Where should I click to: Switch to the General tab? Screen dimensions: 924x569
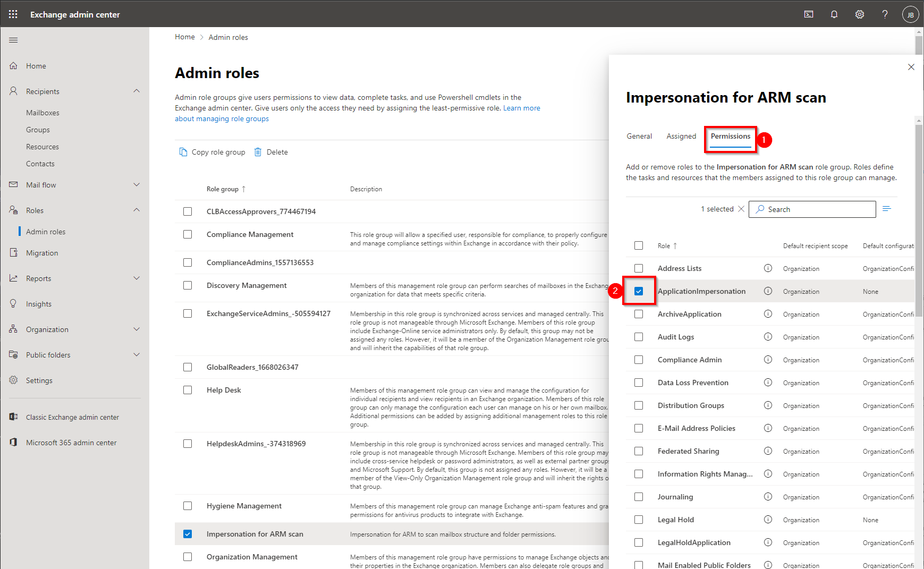(x=639, y=137)
